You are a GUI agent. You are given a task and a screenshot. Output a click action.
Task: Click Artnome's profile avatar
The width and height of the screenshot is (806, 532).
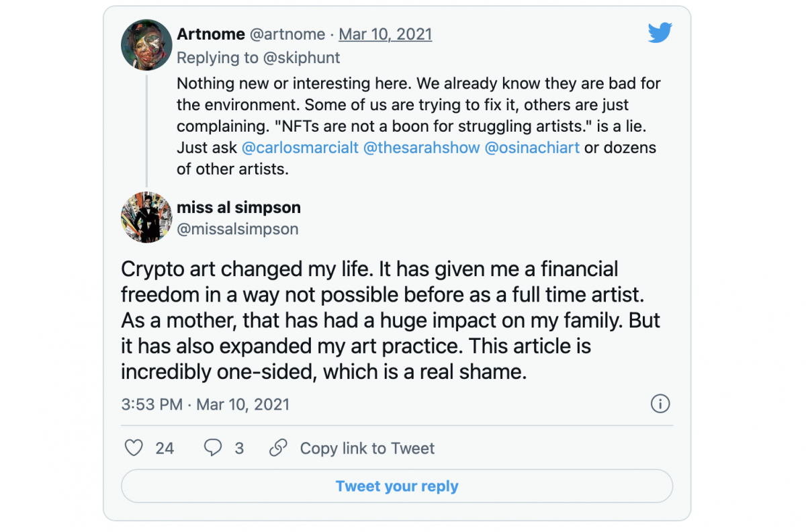146,44
